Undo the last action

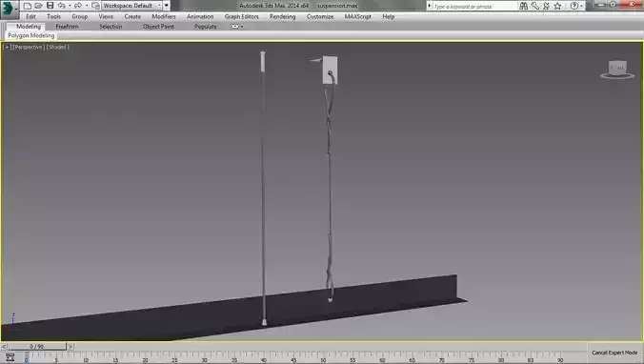62,6
